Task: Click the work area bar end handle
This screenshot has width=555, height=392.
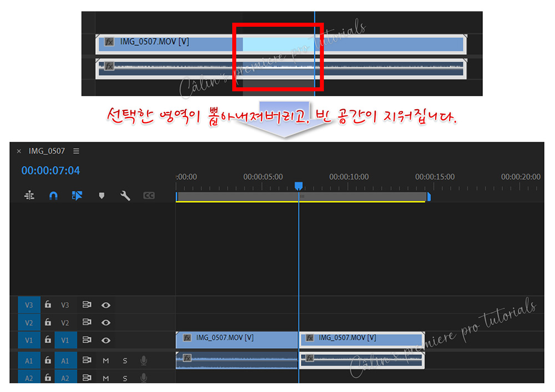Action: pyautogui.click(x=428, y=197)
